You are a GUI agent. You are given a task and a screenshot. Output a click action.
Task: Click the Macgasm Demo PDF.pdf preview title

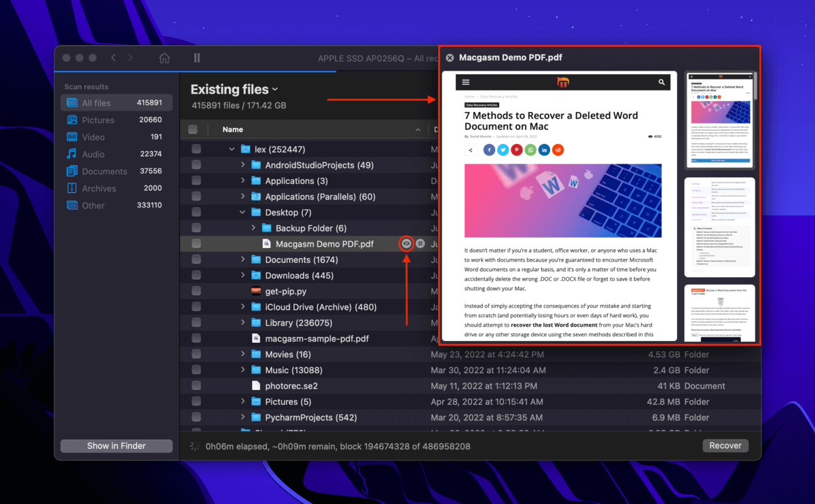pos(510,58)
